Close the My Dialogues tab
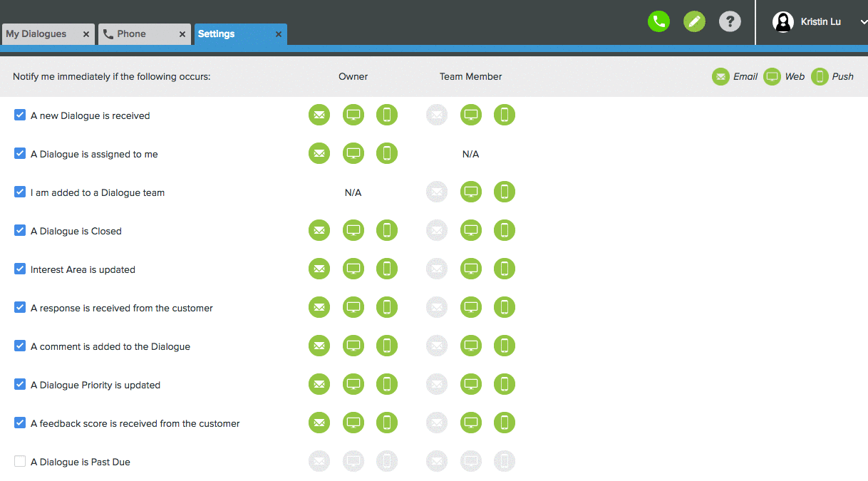The height and width of the screenshot is (481, 868). [x=86, y=34]
